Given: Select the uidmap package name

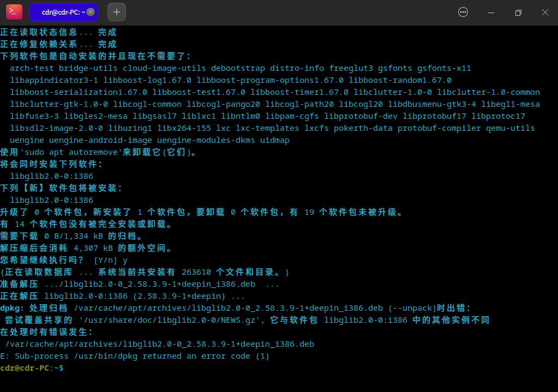Looking at the screenshot, I should (275, 140).
